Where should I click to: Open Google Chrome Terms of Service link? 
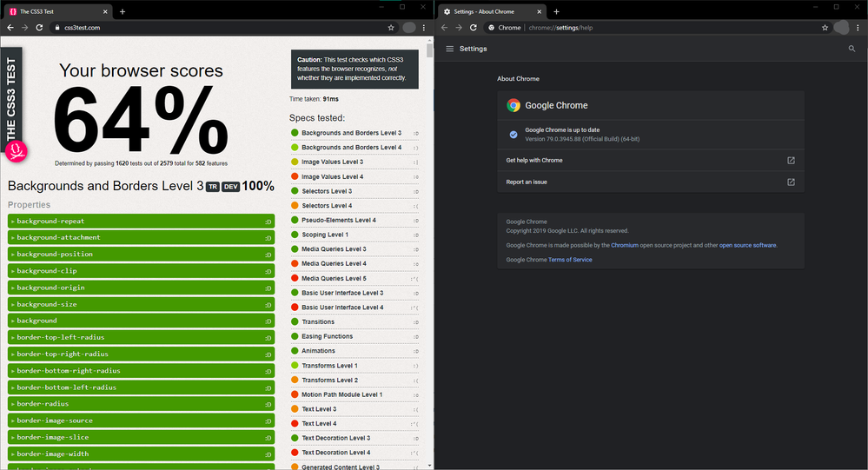[x=570, y=260]
